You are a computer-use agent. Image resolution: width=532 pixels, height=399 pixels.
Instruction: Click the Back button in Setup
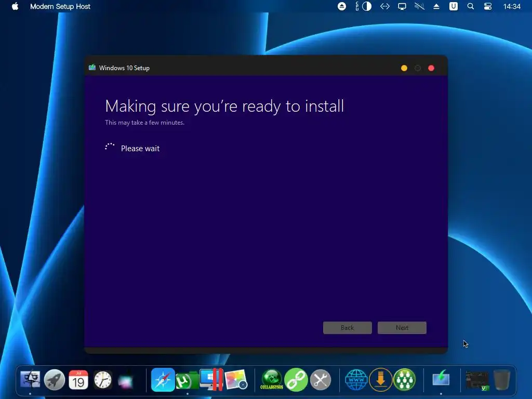click(x=348, y=328)
